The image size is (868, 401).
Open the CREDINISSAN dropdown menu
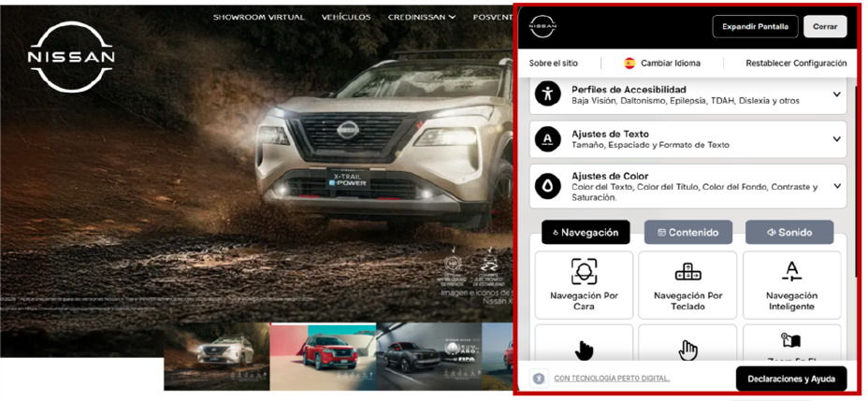pyautogui.click(x=422, y=17)
